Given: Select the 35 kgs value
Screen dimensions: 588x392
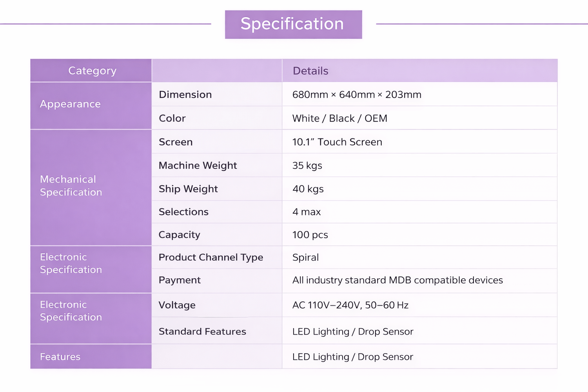Looking at the screenshot, I should point(307,165).
